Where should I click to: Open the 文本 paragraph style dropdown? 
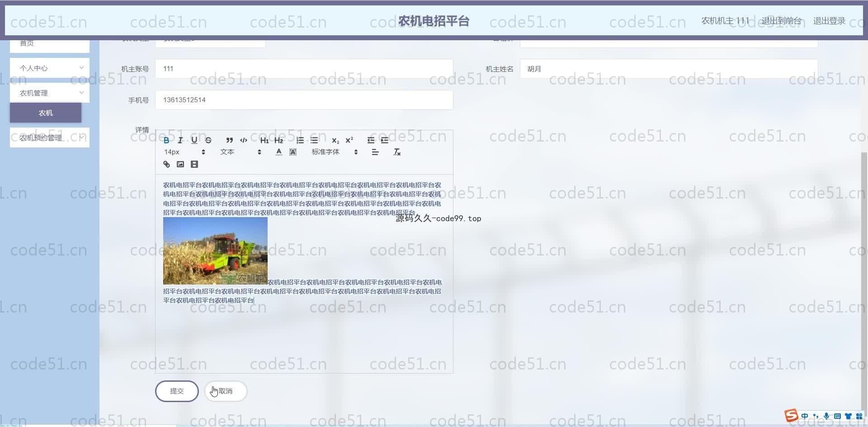click(x=241, y=152)
